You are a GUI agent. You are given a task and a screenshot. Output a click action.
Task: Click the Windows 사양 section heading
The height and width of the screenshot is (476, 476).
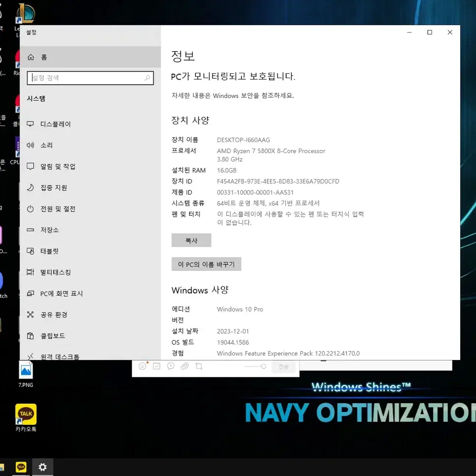click(x=200, y=290)
